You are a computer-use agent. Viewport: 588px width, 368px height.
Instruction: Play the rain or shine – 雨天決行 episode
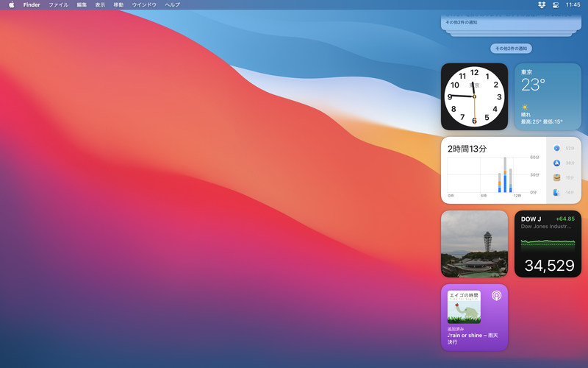(x=473, y=339)
